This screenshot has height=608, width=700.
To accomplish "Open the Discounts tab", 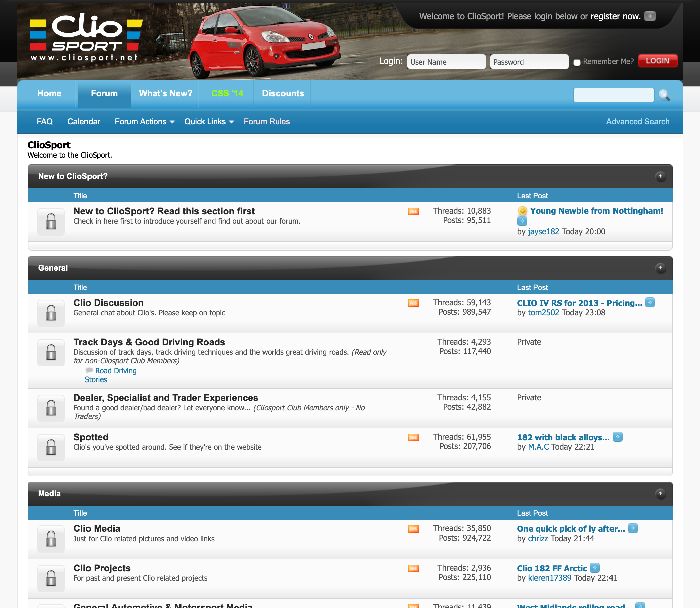I will pyautogui.click(x=283, y=93).
